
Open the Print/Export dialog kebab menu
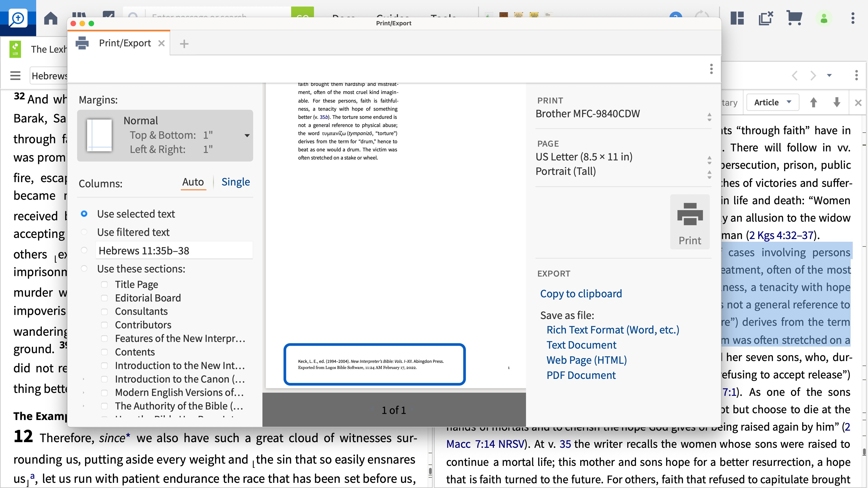click(x=712, y=69)
